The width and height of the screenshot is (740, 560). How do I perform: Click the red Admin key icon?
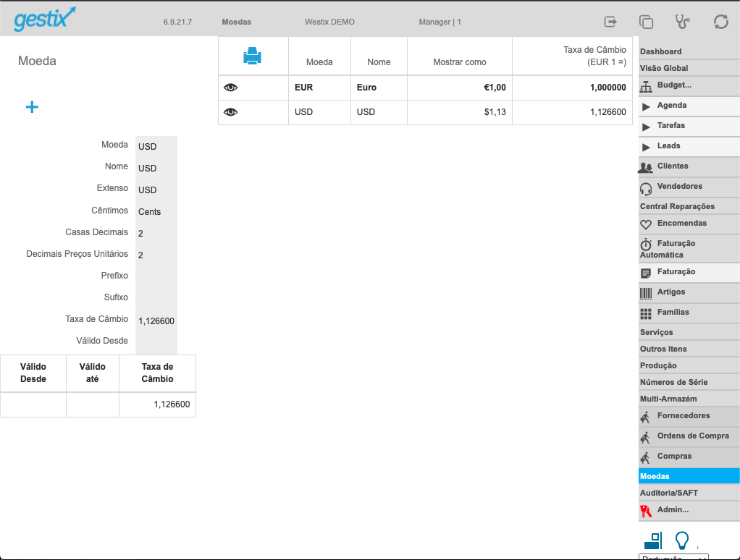pyautogui.click(x=646, y=511)
